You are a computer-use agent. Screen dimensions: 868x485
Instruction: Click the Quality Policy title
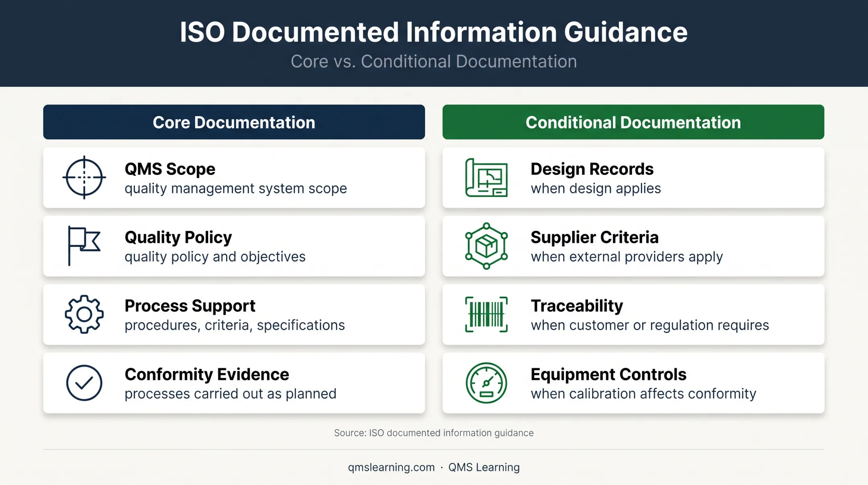pos(178,237)
